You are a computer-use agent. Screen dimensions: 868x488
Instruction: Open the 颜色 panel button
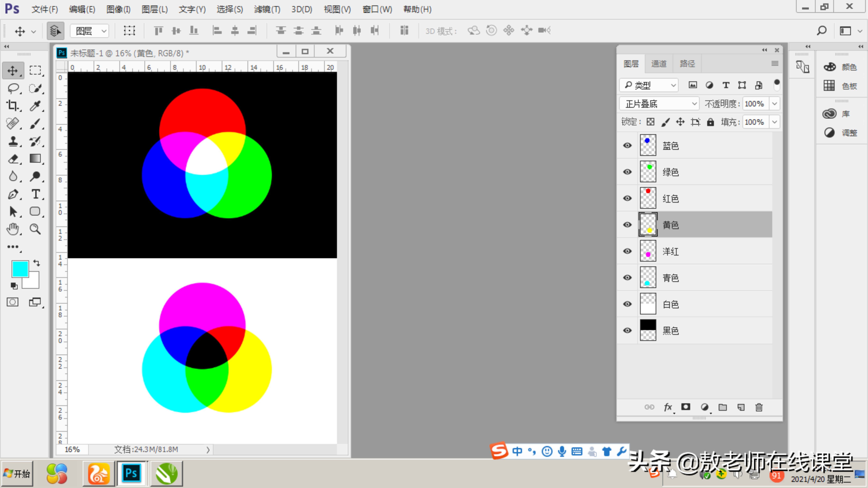pyautogui.click(x=841, y=67)
